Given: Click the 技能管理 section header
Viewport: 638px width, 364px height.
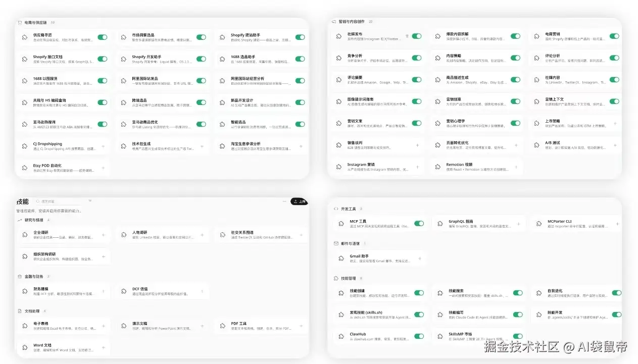Looking at the screenshot, I should coord(349,278).
